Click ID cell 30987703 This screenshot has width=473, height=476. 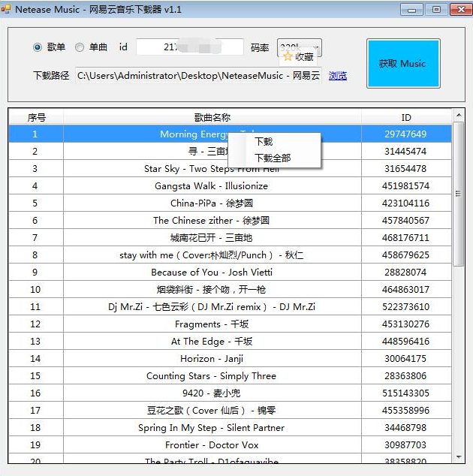click(406, 445)
